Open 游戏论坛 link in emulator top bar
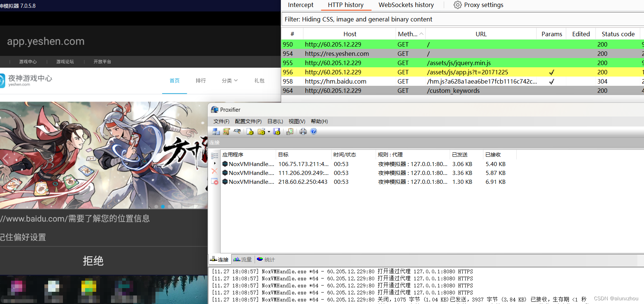 click(65, 62)
